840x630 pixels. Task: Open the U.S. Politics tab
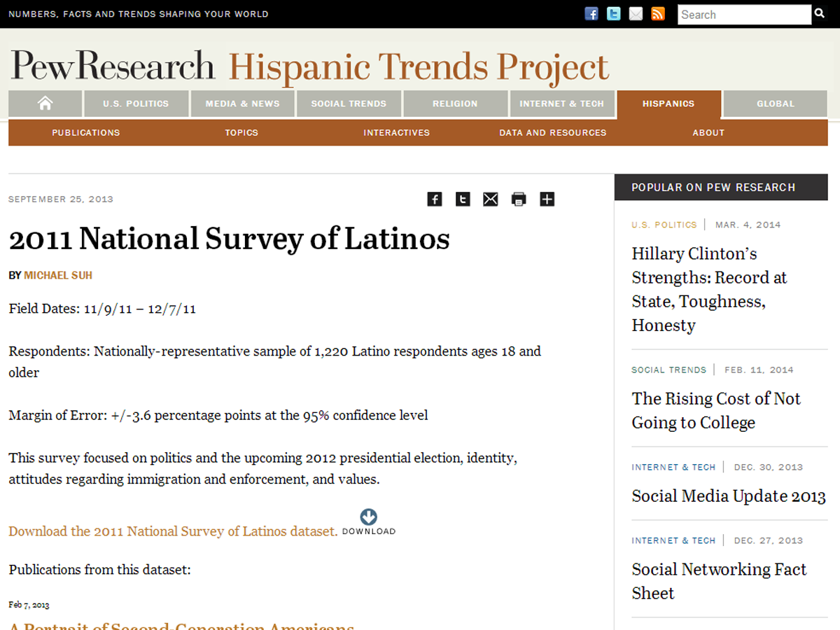point(136,104)
